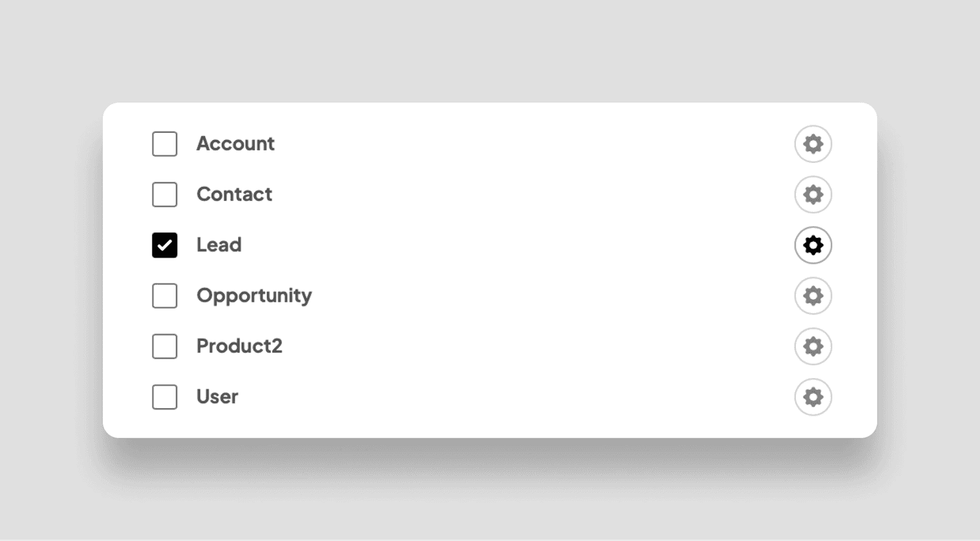Open settings gear for Opportunity
980x541 pixels.
point(813,296)
